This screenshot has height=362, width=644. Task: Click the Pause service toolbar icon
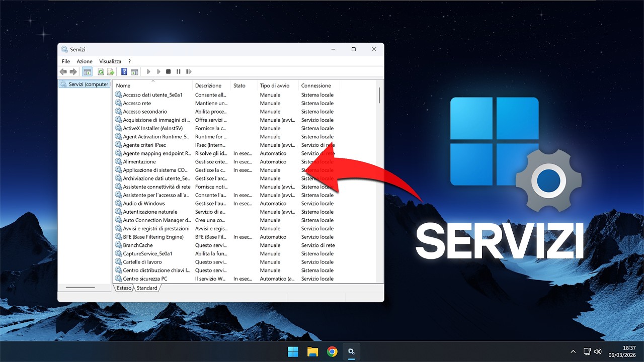[179, 72]
